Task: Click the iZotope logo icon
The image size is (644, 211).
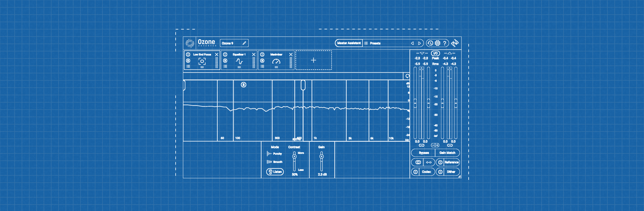Action: coord(455,43)
